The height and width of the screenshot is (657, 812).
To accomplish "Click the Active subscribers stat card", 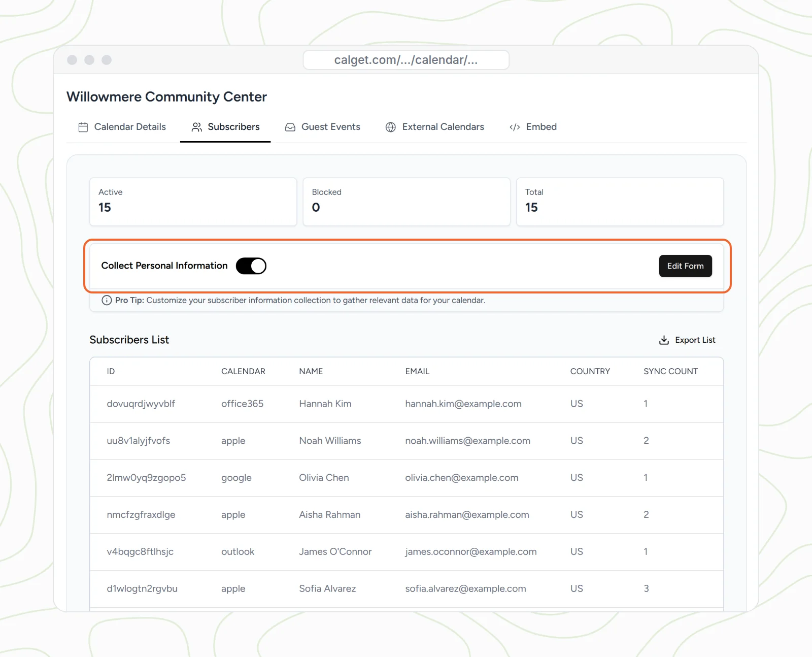I will point(193,202).
